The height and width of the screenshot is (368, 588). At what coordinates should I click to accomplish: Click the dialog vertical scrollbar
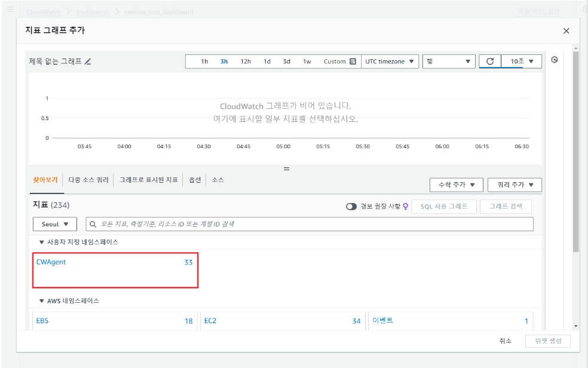click(x=576, y=152)
